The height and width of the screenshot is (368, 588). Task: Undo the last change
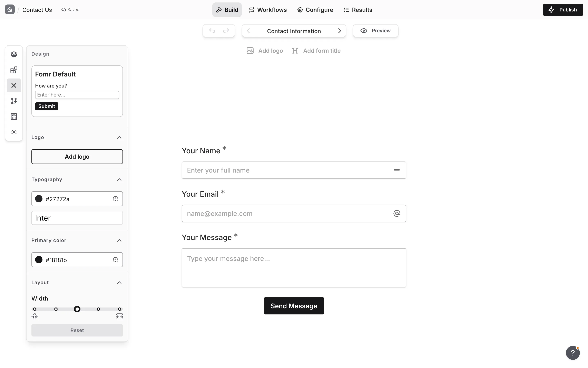pos(212,31)
